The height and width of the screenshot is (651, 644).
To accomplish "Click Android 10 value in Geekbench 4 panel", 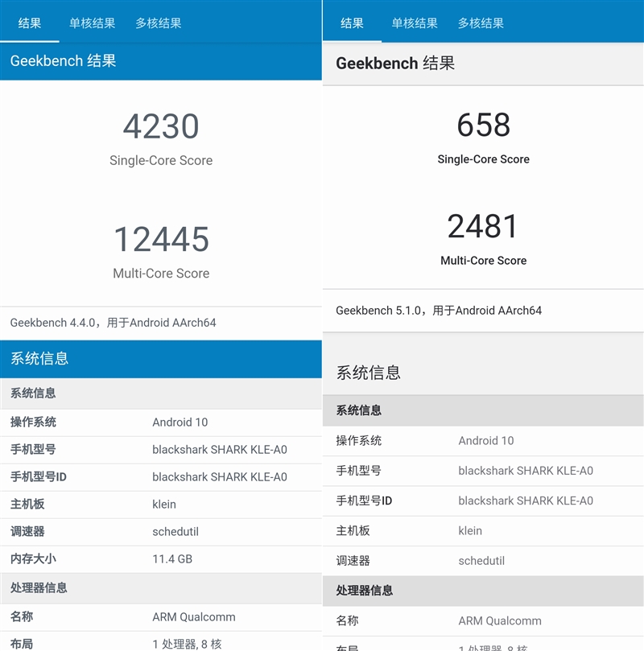I will [x=180, y=422].
